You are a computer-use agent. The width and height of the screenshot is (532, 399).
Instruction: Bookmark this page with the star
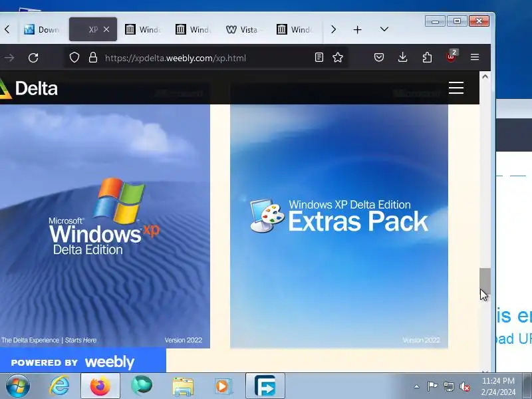338,57
